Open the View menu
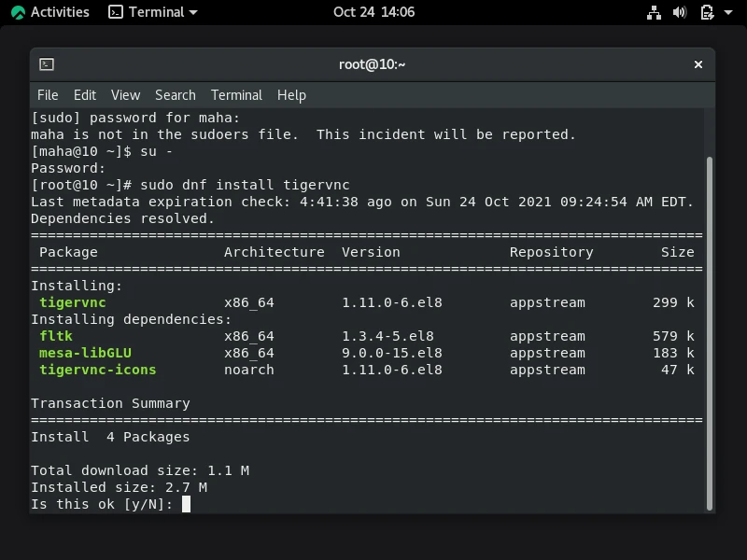Screen dimensions: 747x560 pos(125,94)
